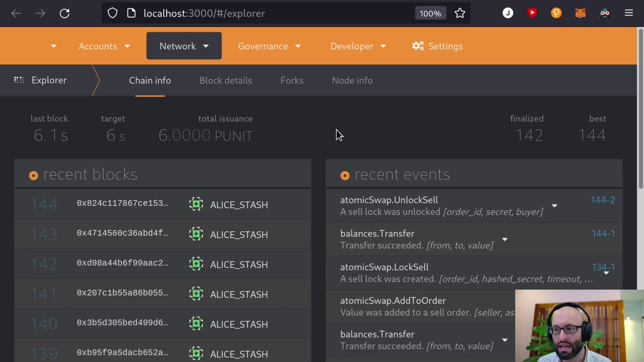Viewport: 644px width, 362px height.
Task: Reload the page with the refresh icon
Action: [x=64, y=13]
